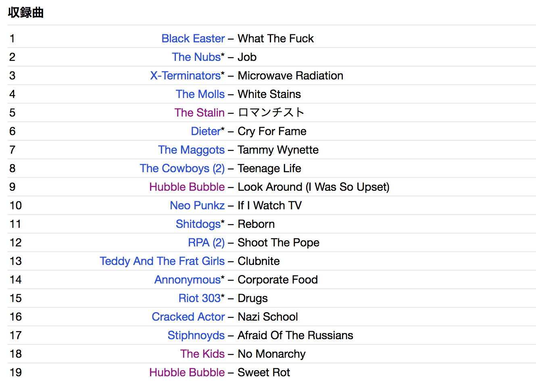
Task: Open The Maggots artist page
Action: pos(191,150)
